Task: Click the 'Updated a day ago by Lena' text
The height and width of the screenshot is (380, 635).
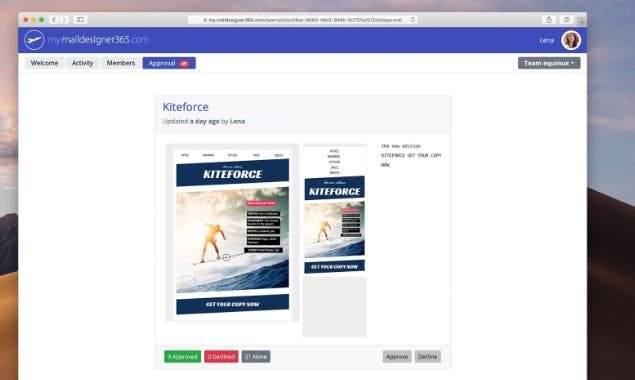Action: [204, 121]
